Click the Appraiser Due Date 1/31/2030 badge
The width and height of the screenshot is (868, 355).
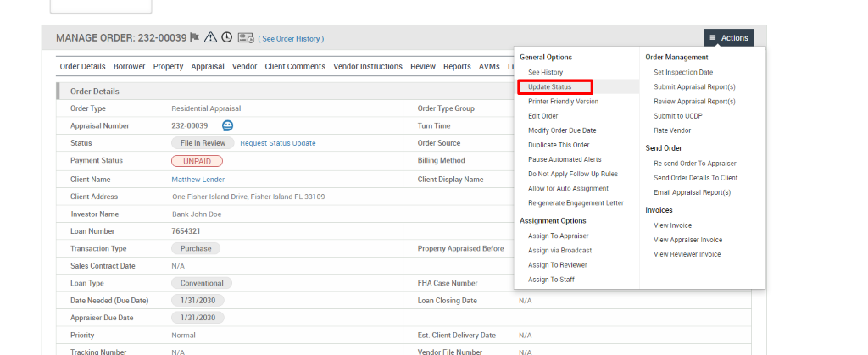click(198, 318)
